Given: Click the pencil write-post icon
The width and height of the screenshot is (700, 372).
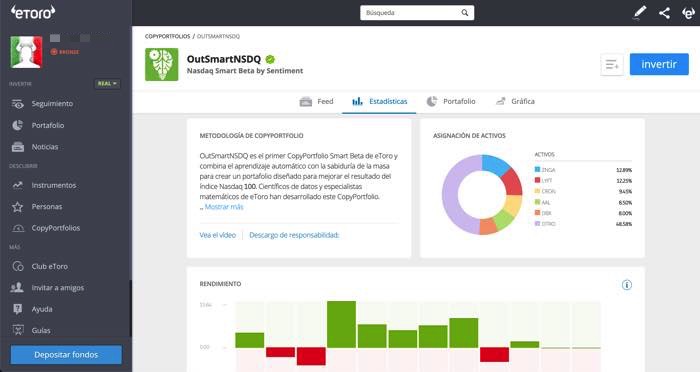Looking at the screenshot, I should pyautogui.click(x=640, y=13).
